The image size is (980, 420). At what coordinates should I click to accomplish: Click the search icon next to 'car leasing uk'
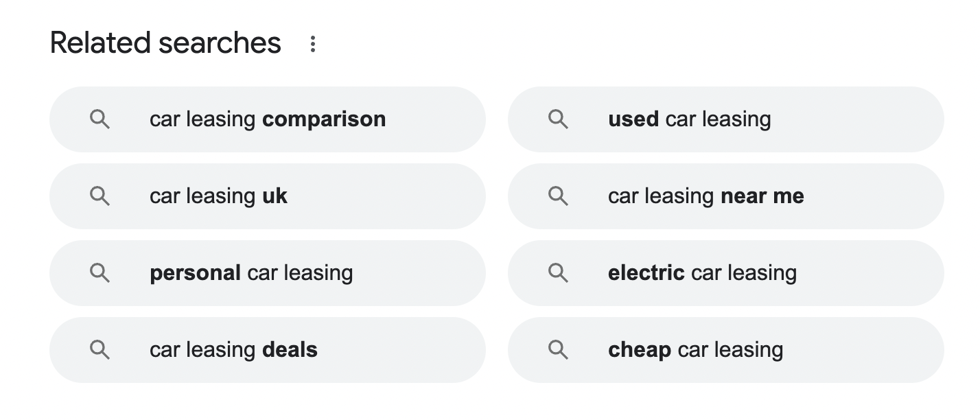(x=100, y=196)
